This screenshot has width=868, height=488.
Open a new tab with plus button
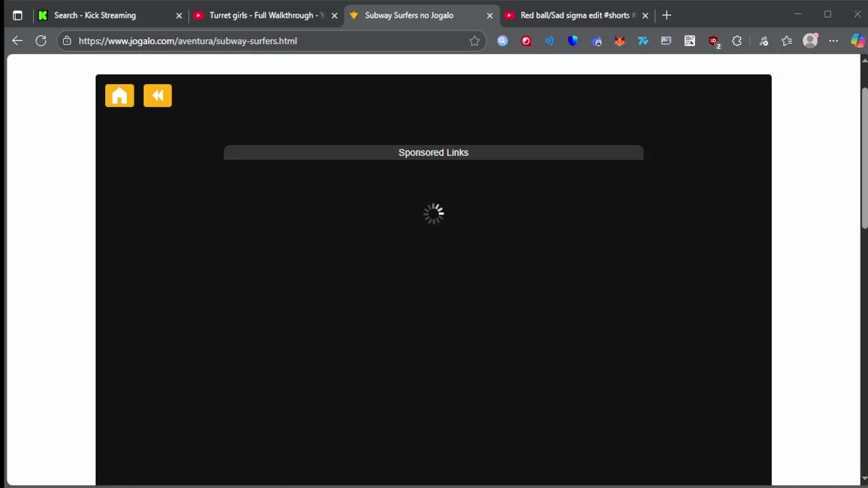(x=667, y=15)
